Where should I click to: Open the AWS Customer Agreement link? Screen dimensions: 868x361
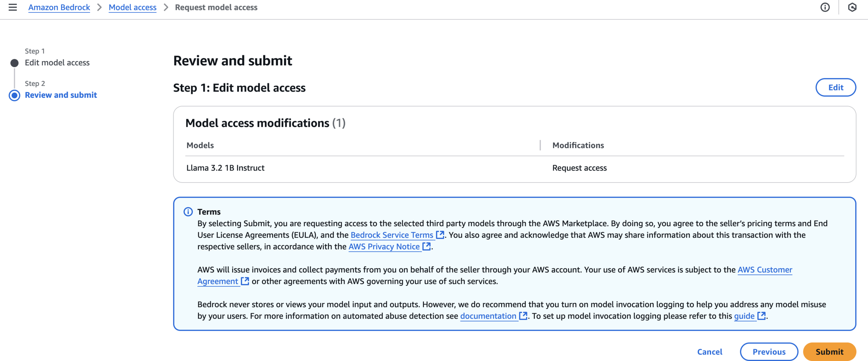765,269
